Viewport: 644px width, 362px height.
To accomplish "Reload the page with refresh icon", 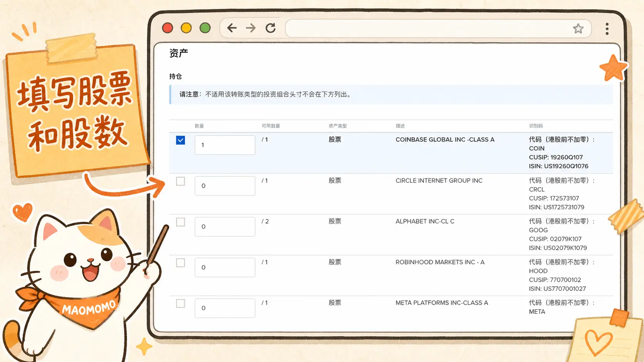I will click(271, 28).
